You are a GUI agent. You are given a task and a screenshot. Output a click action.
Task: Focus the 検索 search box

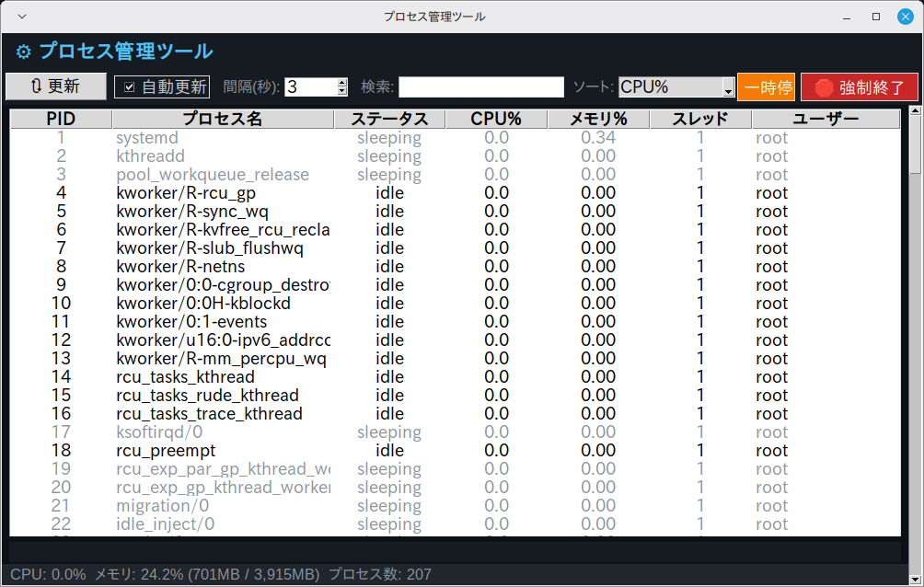480,87
